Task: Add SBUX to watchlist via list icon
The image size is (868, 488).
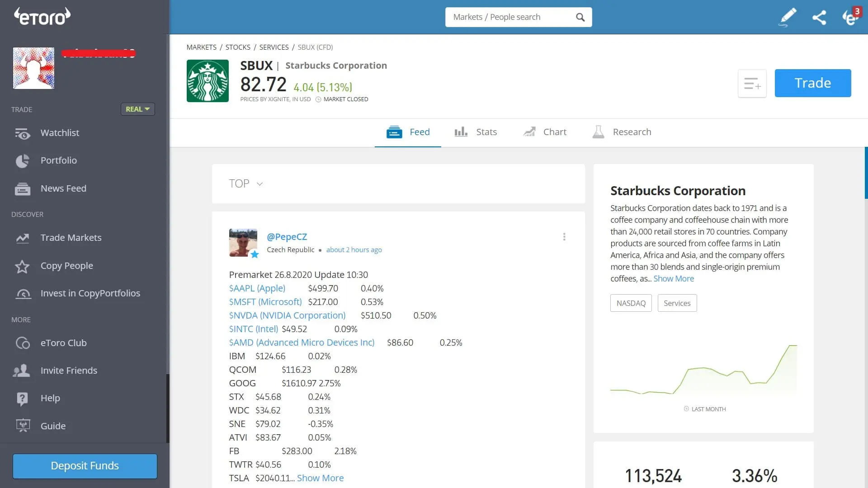Action: 752,83
